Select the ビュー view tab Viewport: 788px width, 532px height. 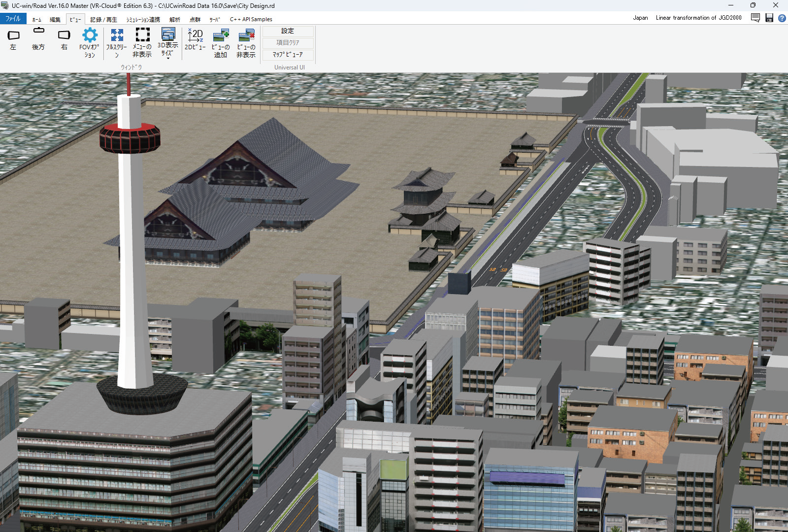(x=75, y=20)
